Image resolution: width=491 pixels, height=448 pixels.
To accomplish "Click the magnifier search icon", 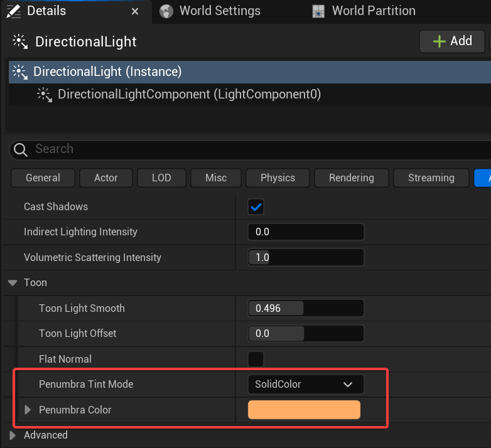I will [x=21, y=149].
